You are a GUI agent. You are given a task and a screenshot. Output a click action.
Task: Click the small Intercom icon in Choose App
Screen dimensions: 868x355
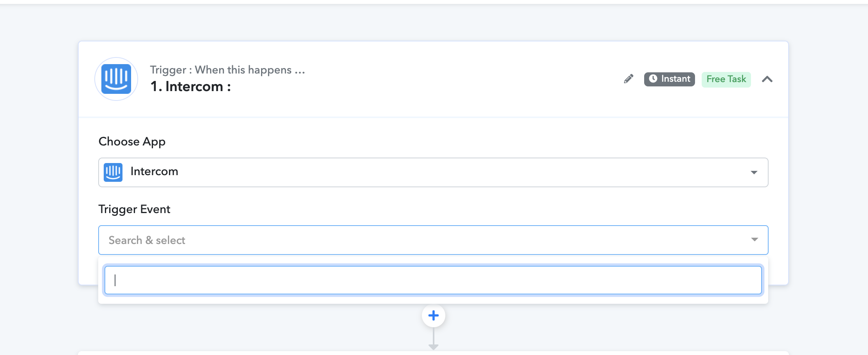(x=113, y=172)
